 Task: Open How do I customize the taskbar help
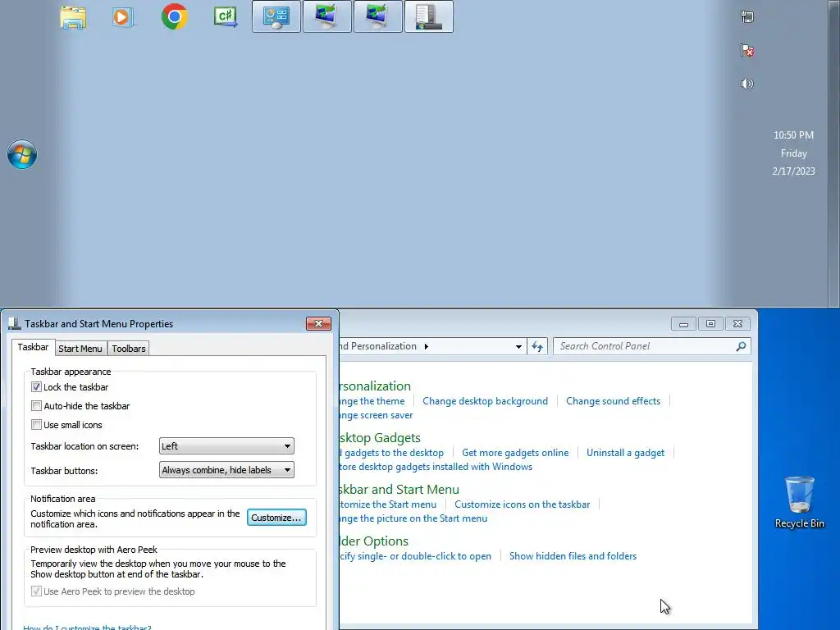click(x=87, y=627)
